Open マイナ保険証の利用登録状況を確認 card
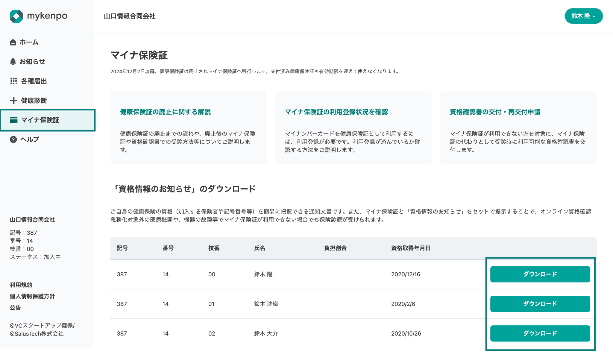 (353, 127)
